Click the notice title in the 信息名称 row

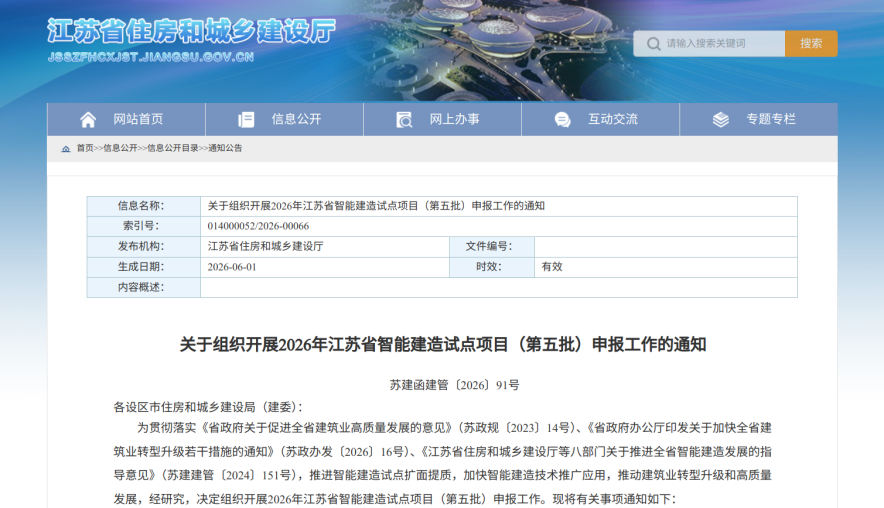click(376, 206)
